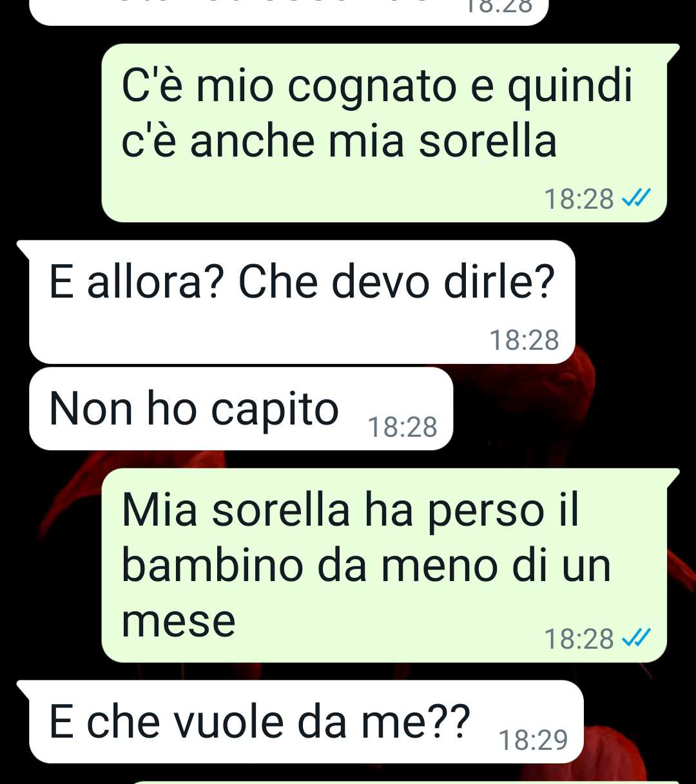Select the 'Non ho capito' message bubble
Image resolution: width=696 pixels, height=784 pixels.
(241, 408)
